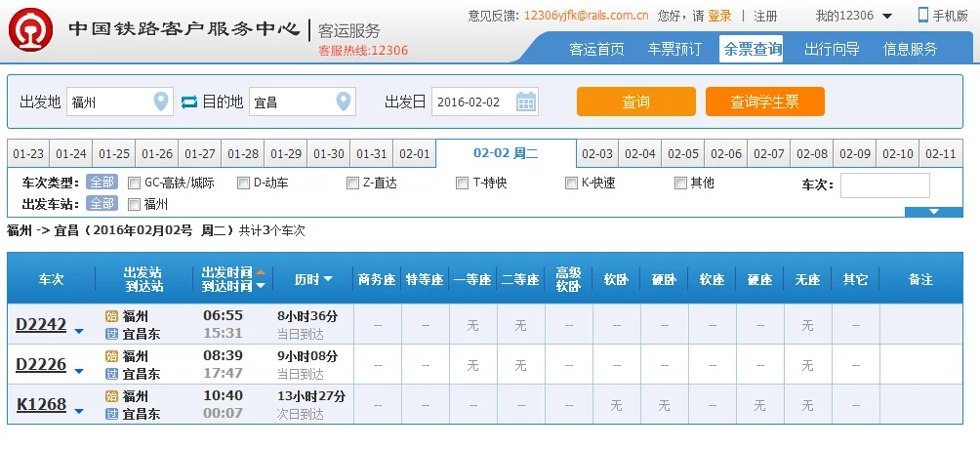
Task: Click the 始 origin badge for K1268
Action: click(x=112, y=396)
